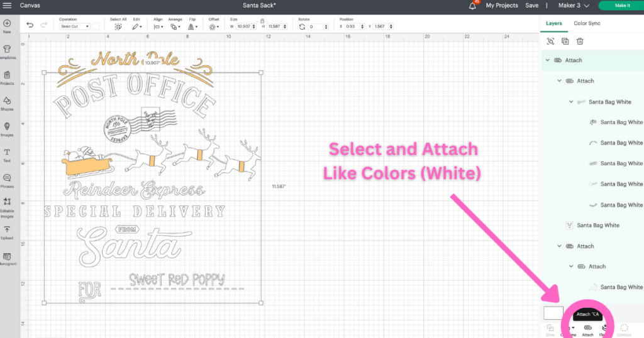The image size is (644, 338).
Task: Click the Santa Sack* project title
Action: 259,5
